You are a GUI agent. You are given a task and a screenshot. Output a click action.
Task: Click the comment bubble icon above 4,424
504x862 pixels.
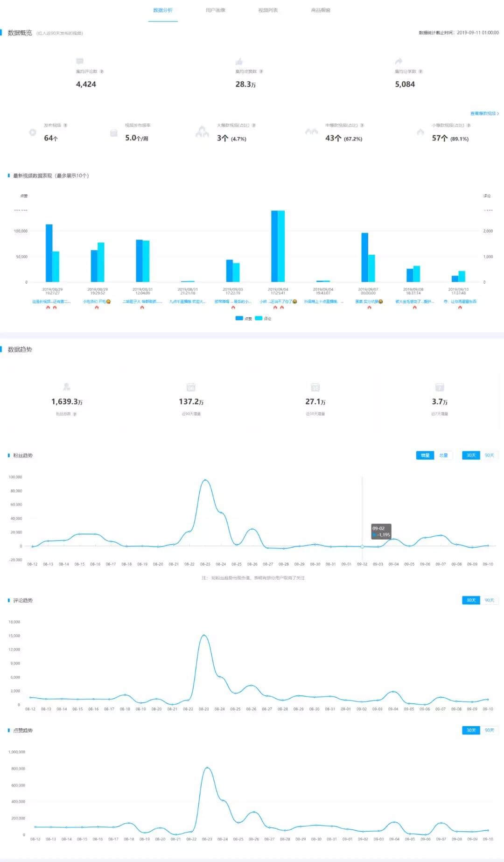point(80,61)
